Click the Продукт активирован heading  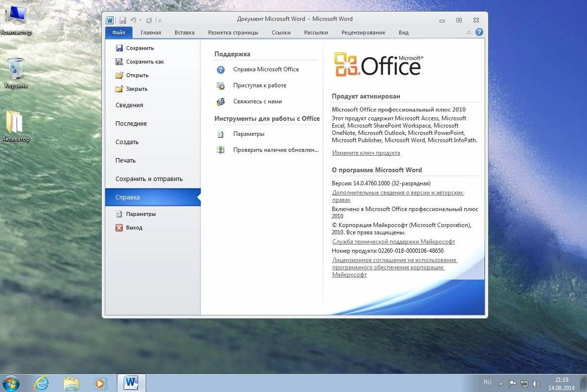(x=366, y=96)
